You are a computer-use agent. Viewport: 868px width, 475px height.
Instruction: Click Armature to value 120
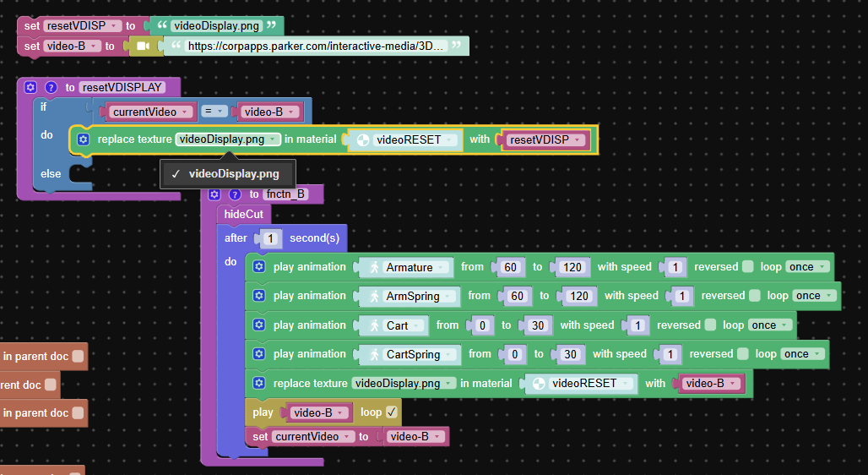pos(572,267)
